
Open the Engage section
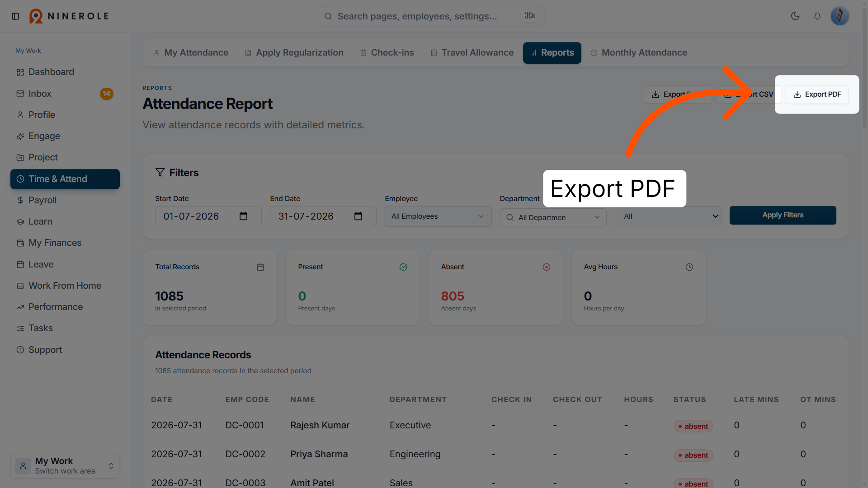click(65, 136)
